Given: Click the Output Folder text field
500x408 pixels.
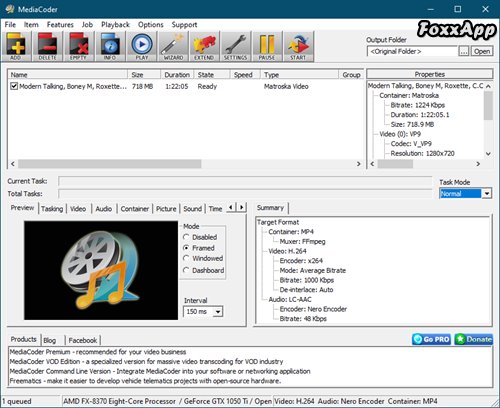Looking at the screenshot, I should point(413,51).
